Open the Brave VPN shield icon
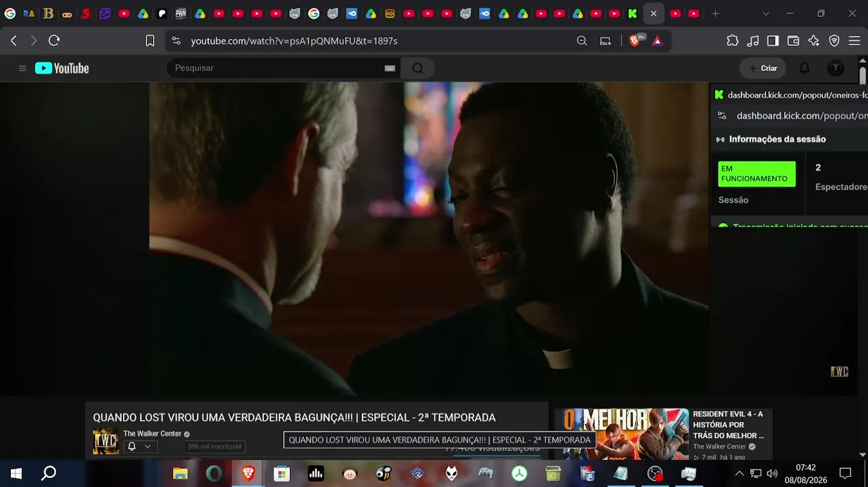This screenshot has height=487, width=868. pos(834,41)
